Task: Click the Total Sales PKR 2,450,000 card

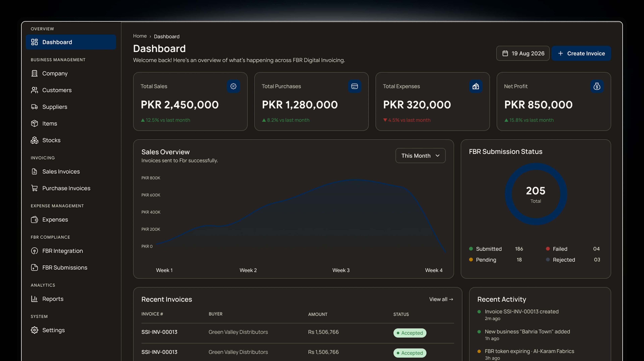Action: coord(190,101)
